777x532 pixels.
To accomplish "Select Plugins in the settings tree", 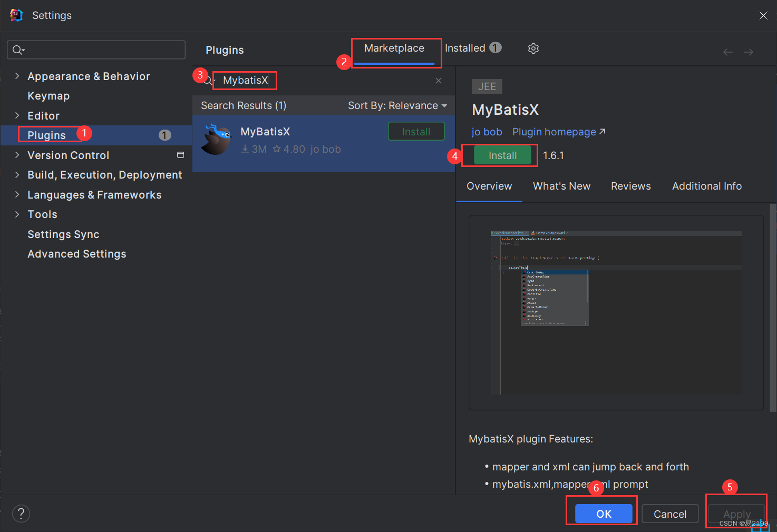I will click(46, 135).
